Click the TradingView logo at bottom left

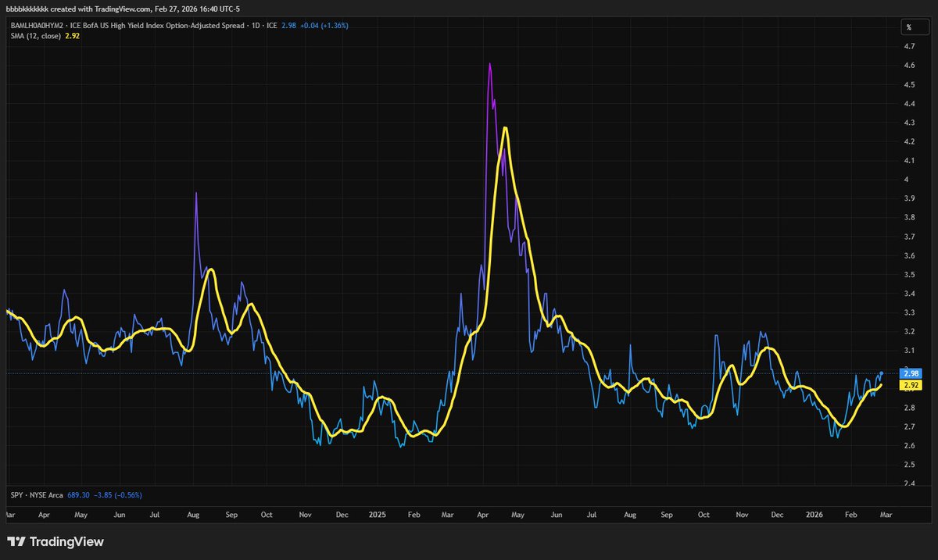pos(55,542)
